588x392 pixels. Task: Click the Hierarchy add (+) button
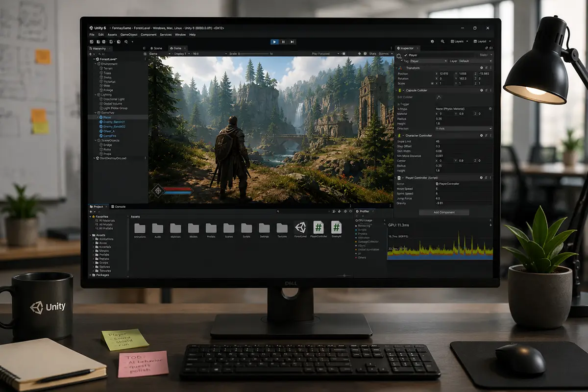91,53
